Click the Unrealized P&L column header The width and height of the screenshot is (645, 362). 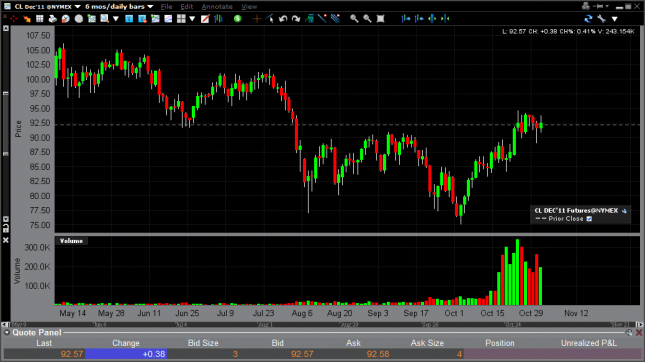pos(589,343)
